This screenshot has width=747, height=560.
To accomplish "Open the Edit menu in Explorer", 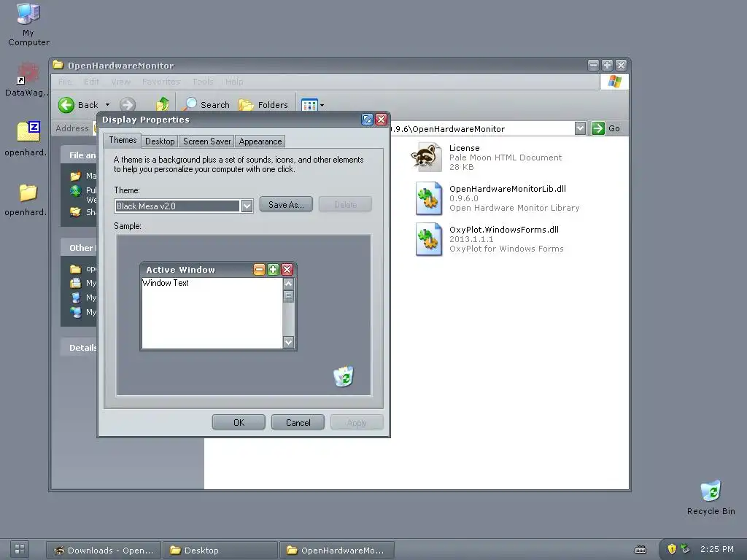I will pos(91,82).
